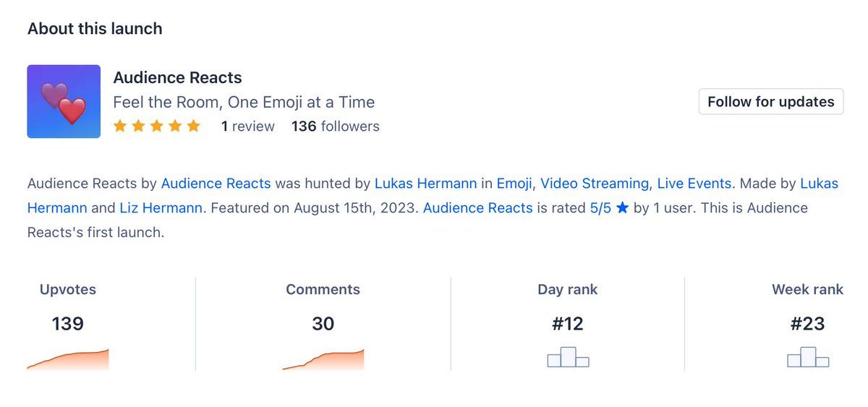868x407 pixels.
Task: Click the Comments trend chart
Action: tap(323, 359)
